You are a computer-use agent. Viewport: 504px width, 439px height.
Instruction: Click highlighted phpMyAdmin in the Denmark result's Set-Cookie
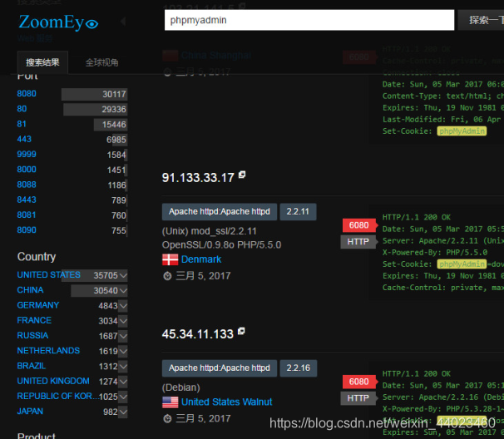(462, 264)
